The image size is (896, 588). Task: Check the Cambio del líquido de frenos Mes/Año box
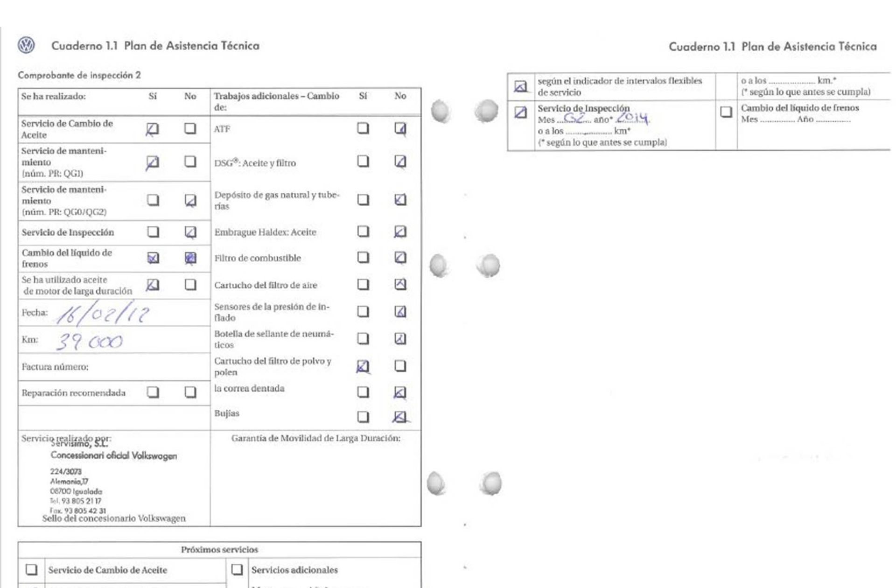click(x=726, y=112)
